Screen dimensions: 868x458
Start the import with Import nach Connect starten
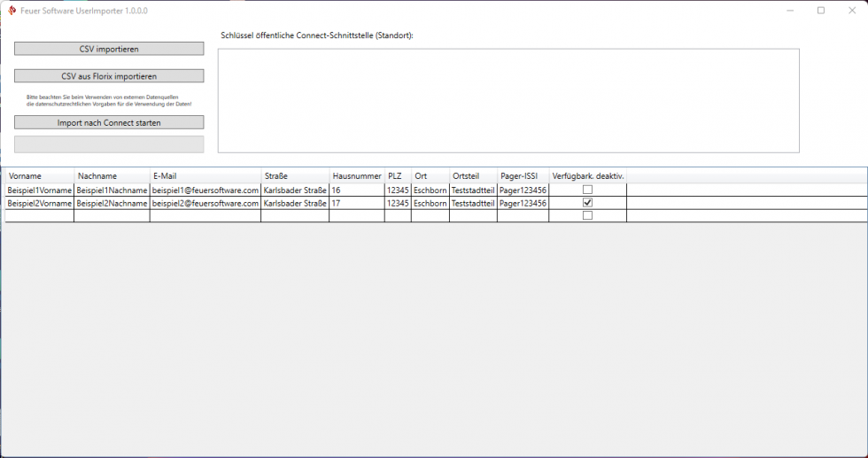click(109, 122)
